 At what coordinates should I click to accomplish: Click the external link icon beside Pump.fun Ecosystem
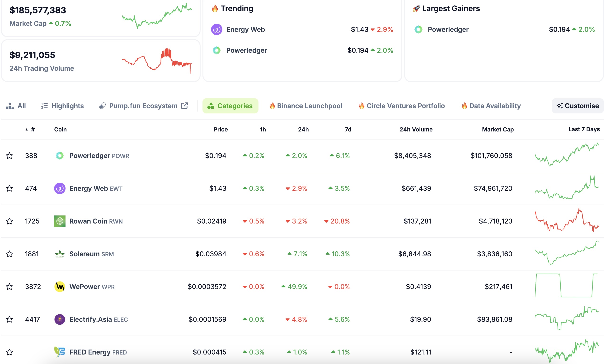coord(184,106)
